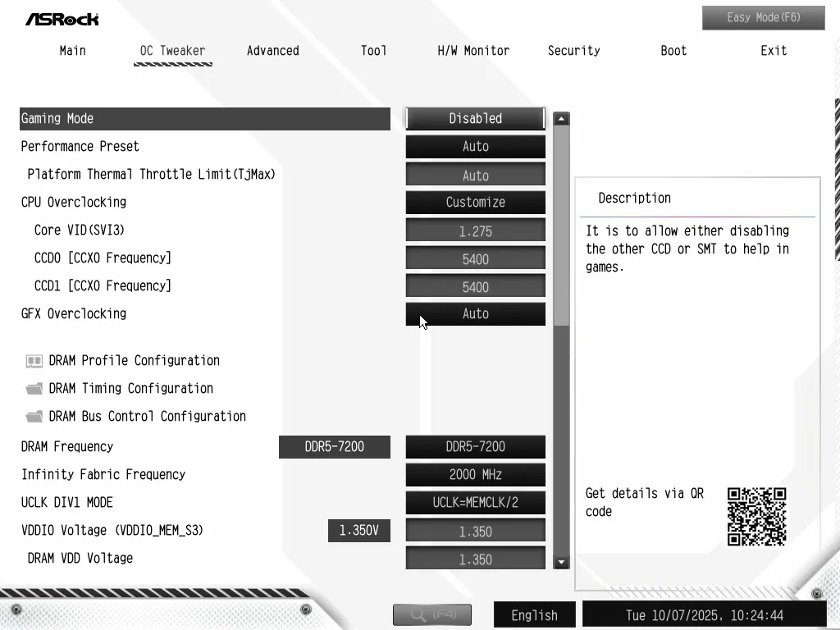
Task: Click the scrollbar down arrow
Action: (x=561, y=562)
